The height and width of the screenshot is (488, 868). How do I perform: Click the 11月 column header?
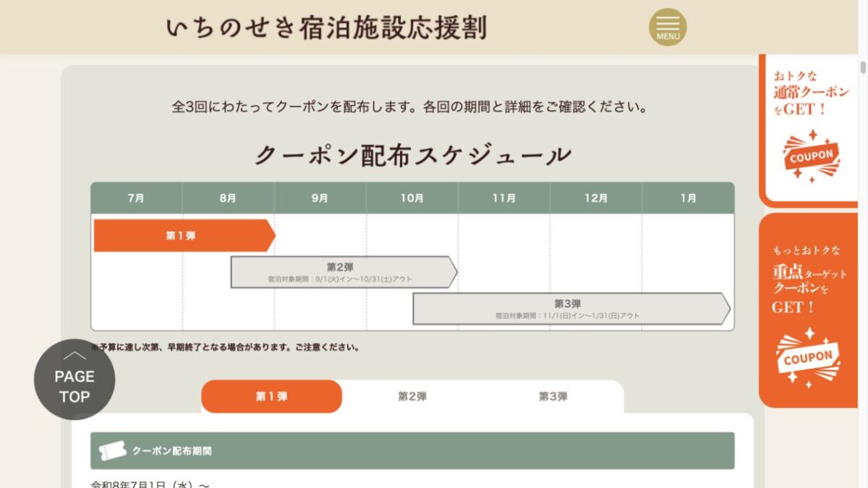pos(504,198)
